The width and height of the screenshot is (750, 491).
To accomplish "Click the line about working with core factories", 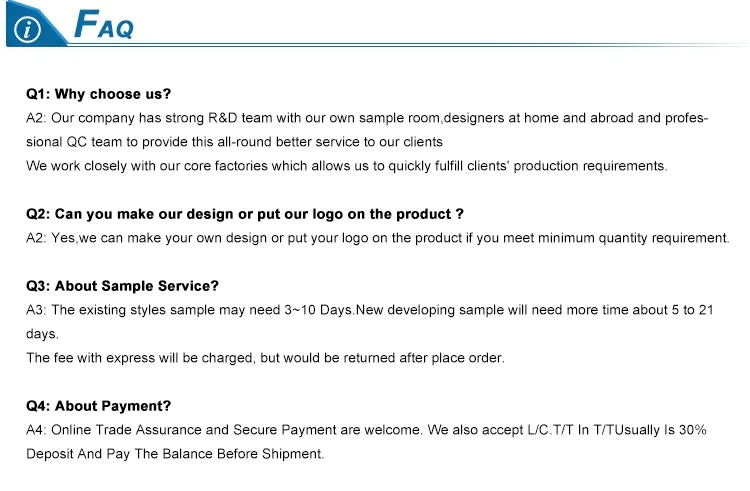I will pyautogui.click(x=346, y=166).
